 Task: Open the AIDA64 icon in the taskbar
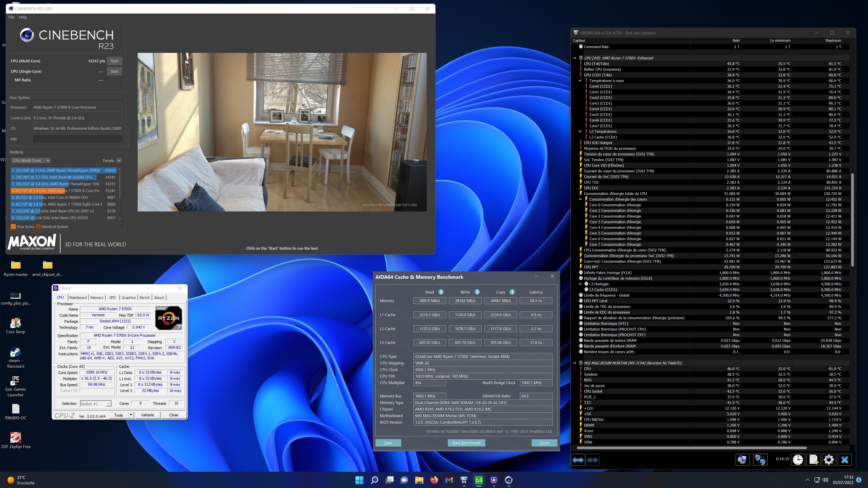point(479,480)
